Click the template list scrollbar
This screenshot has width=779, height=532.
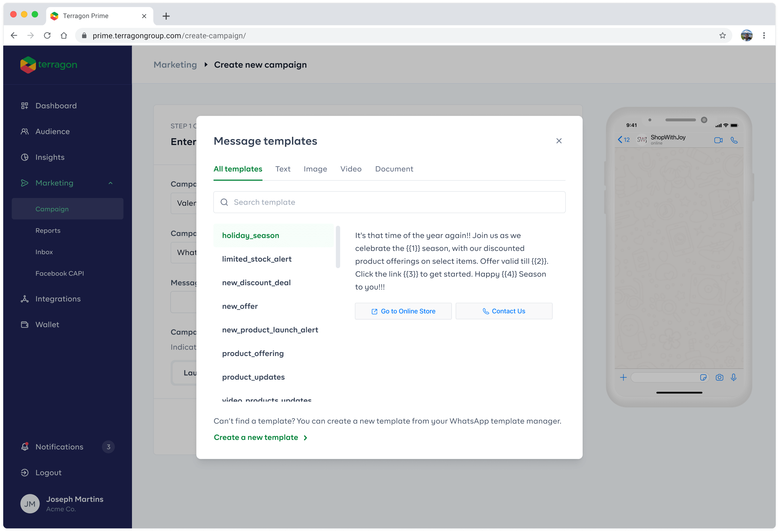tap(338, 247)
